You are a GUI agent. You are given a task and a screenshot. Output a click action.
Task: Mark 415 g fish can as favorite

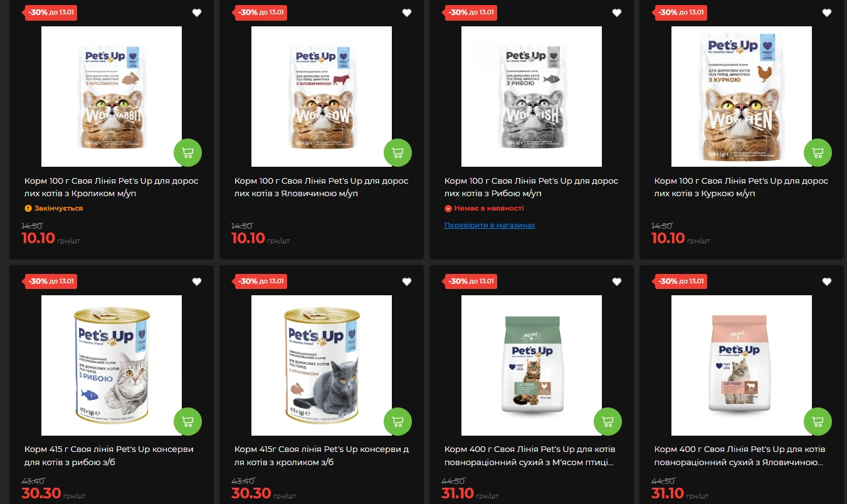pos(197,282)
